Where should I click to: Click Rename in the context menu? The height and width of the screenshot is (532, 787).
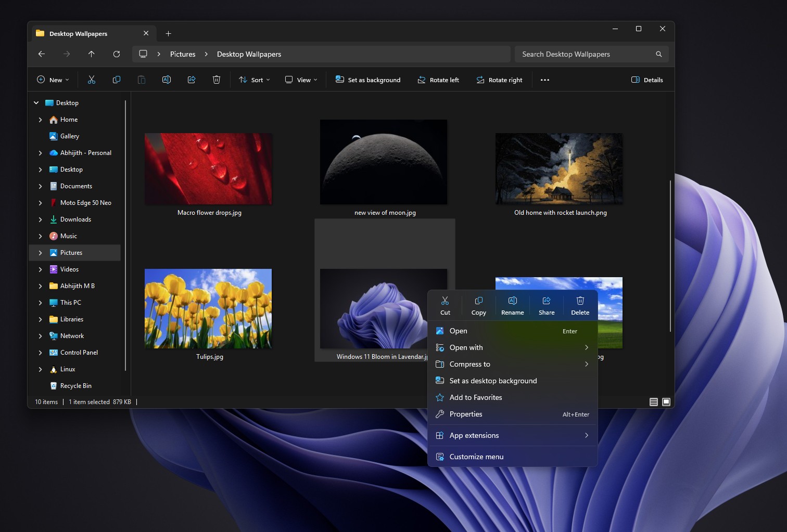[513, 306]
